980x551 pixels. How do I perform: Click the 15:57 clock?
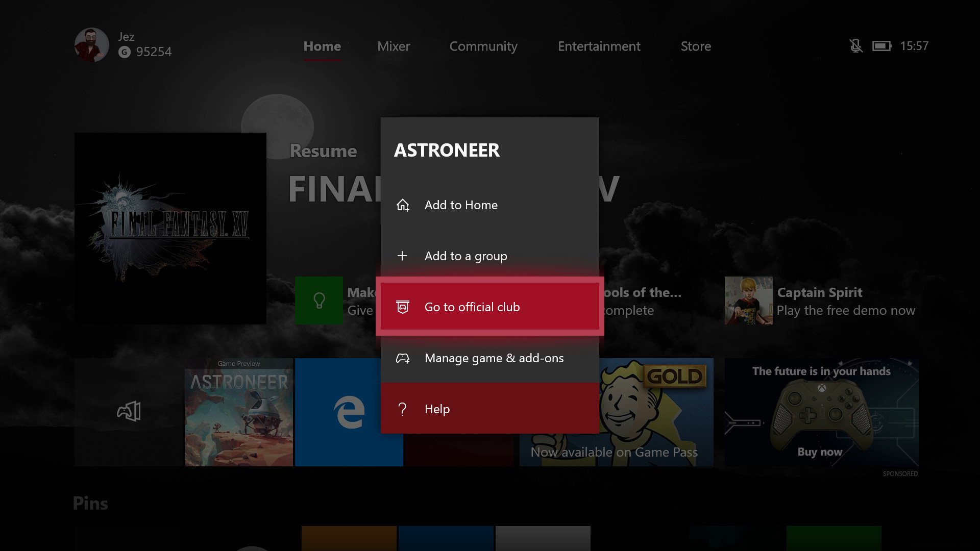click(x=914, y=46)
